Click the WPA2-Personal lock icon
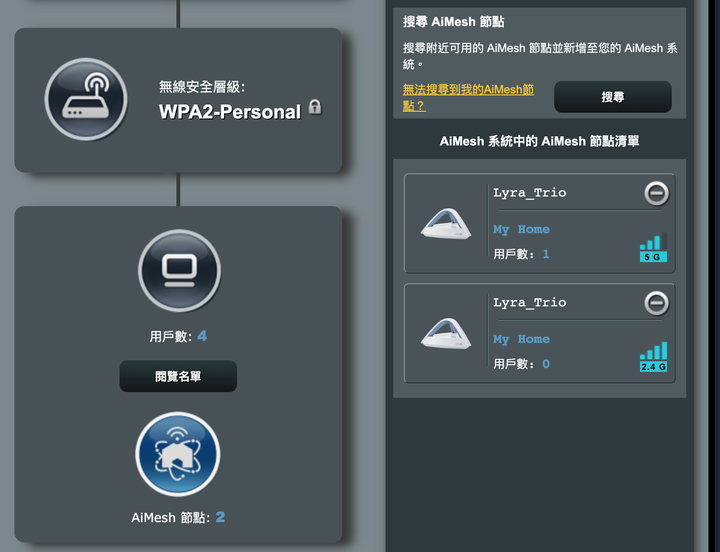 [315, 107]
